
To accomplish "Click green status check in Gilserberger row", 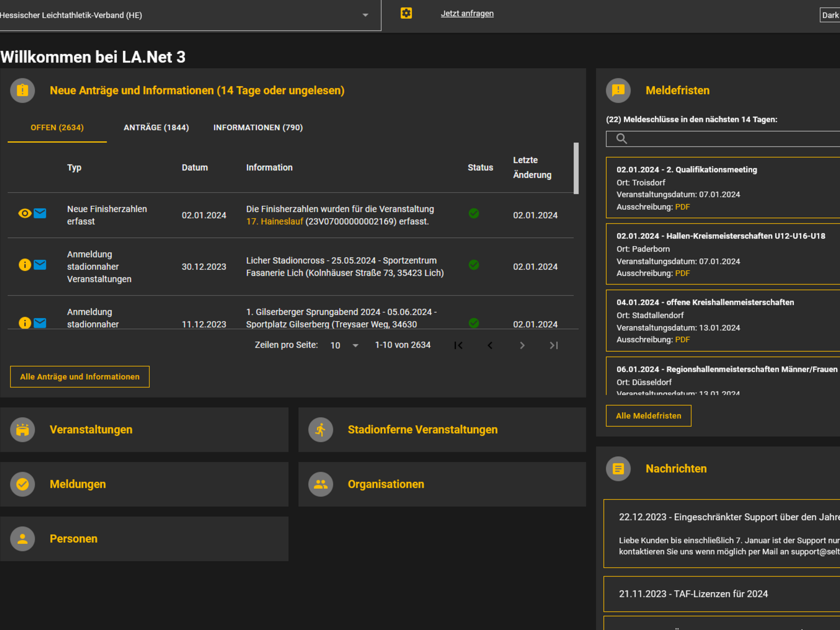I will (x=474, y=323).
